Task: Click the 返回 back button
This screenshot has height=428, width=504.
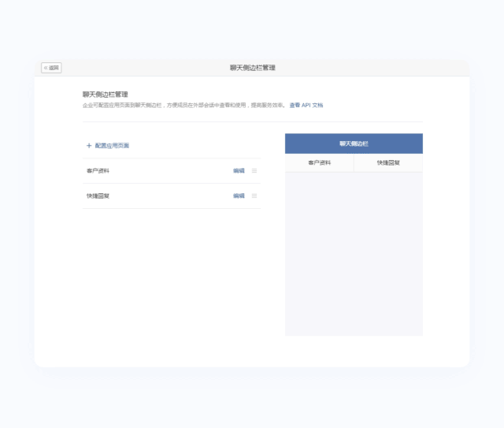Action: point(51,68)
